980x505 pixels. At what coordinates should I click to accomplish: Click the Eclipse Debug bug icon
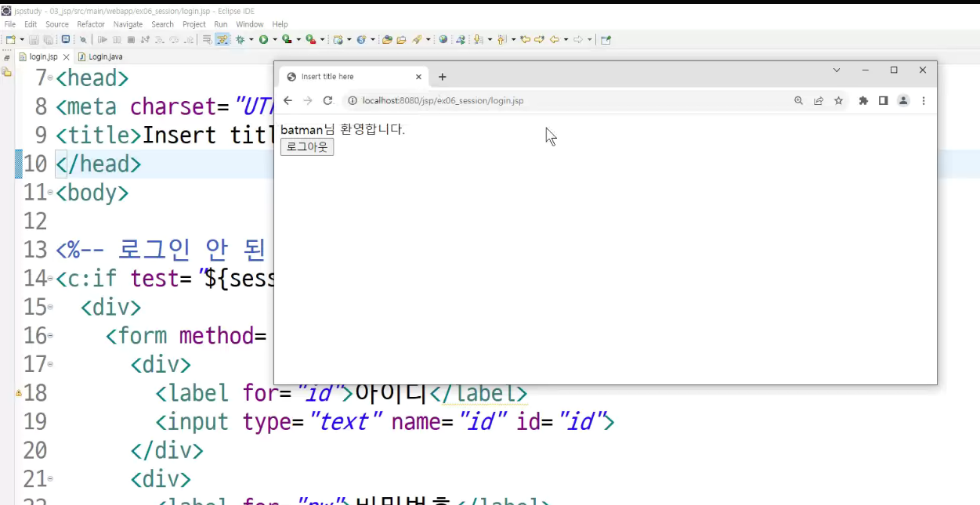pyautogui.click(x=240, y=39)
